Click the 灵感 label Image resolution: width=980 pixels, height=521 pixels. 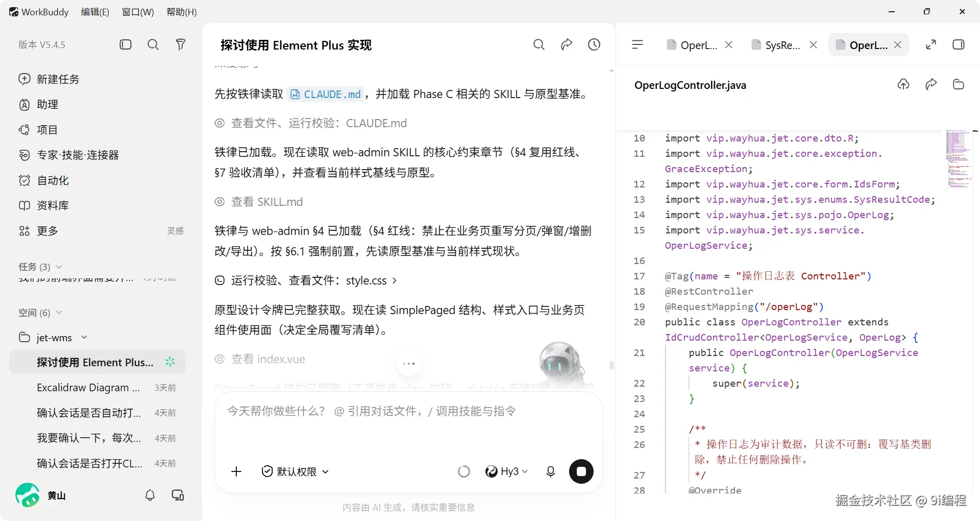(x=175, y=231)
